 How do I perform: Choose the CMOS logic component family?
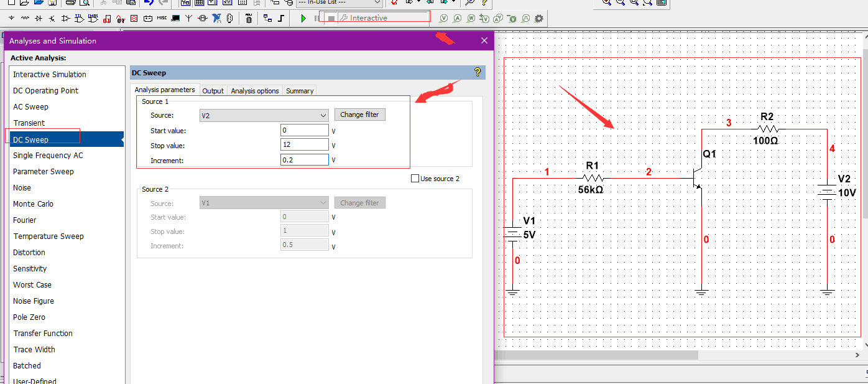(93, 18)
